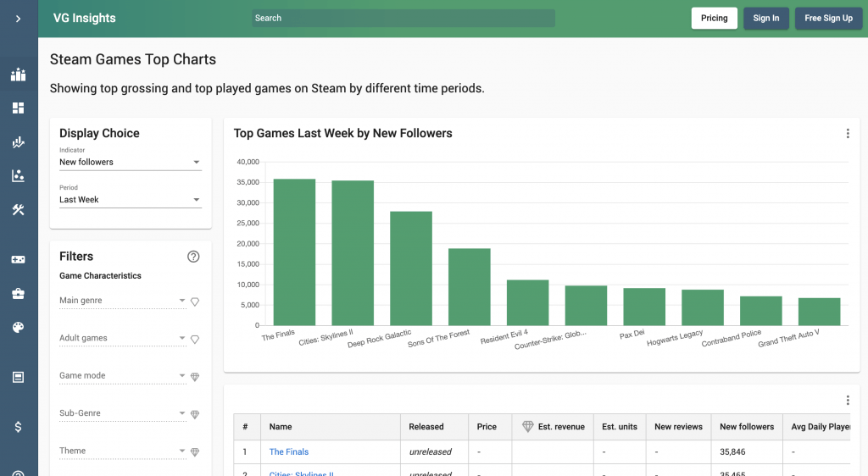The image size is (868, 476).
Task: Click the diamond icon beside Game mode
Action: coord(195,377)
